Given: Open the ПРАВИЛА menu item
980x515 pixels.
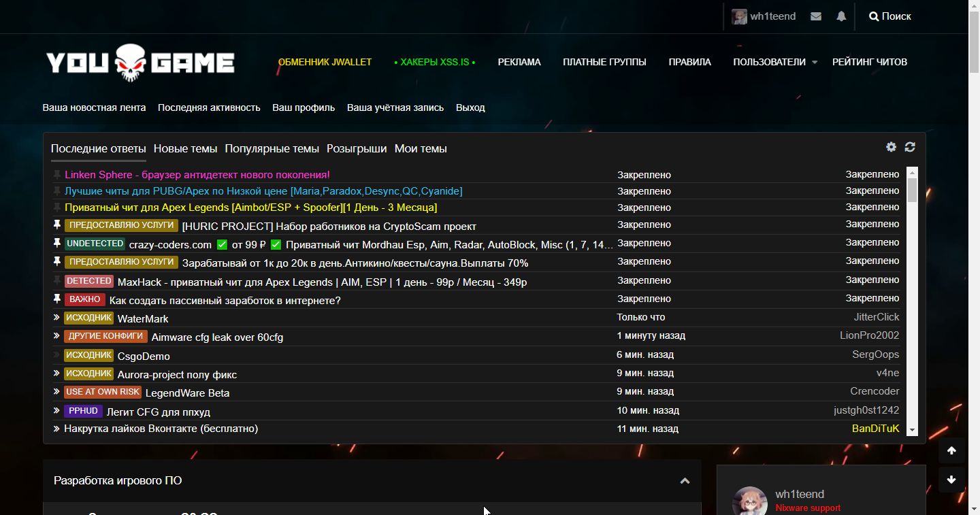Looking at the screenshot, I should coord(690,62).
